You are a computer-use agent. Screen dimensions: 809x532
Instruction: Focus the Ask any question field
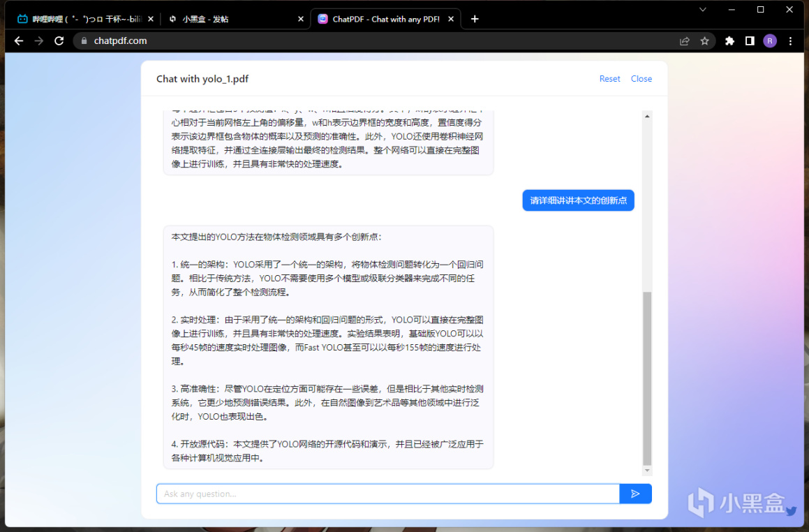click(x=388, y=494)
